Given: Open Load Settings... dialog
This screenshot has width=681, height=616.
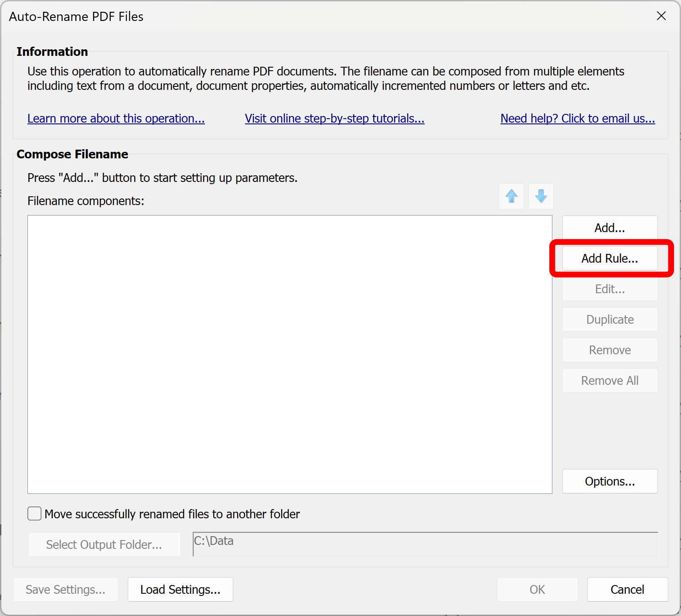Looking at the screenshot, I should (180, 589).
